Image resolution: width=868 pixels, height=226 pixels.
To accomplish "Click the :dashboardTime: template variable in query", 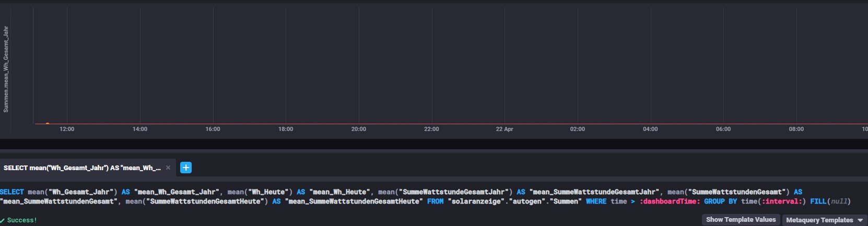I will [x=670, y=201].
